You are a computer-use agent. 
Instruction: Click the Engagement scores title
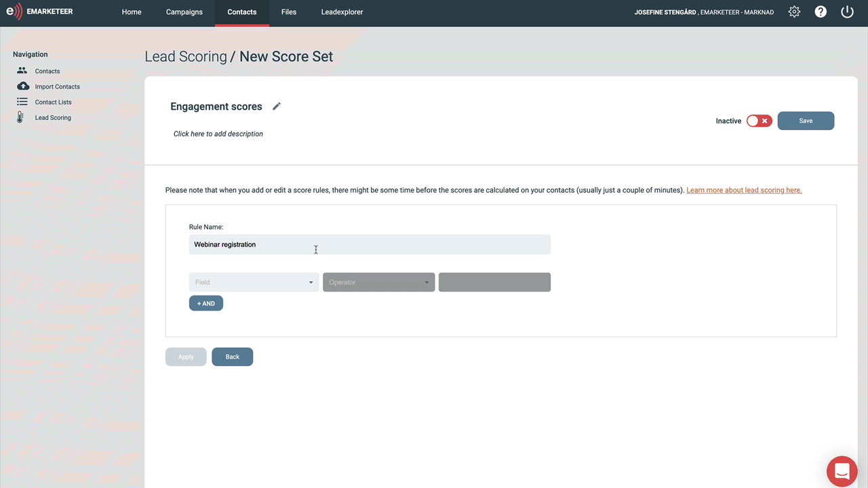(x=216, y=106)
